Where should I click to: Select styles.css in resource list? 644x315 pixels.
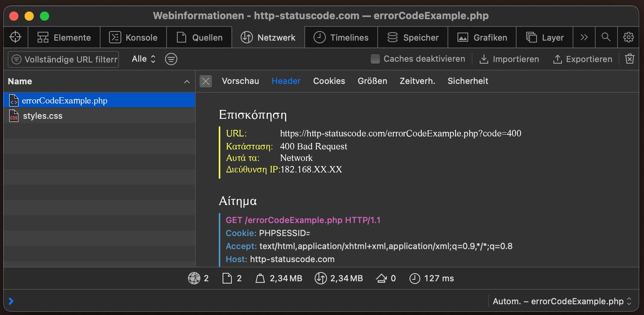tap(99, 116)
